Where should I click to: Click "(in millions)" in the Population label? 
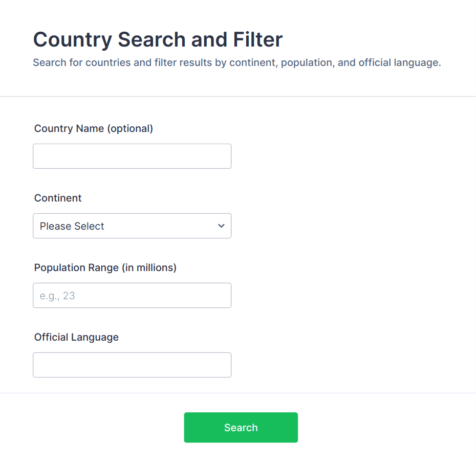[149, 268]
